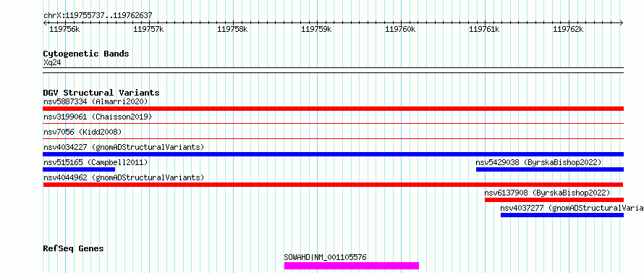
Task: Open nsv6137908 (ByrskaBishop2022) label
Action: (x=547, y=193)
